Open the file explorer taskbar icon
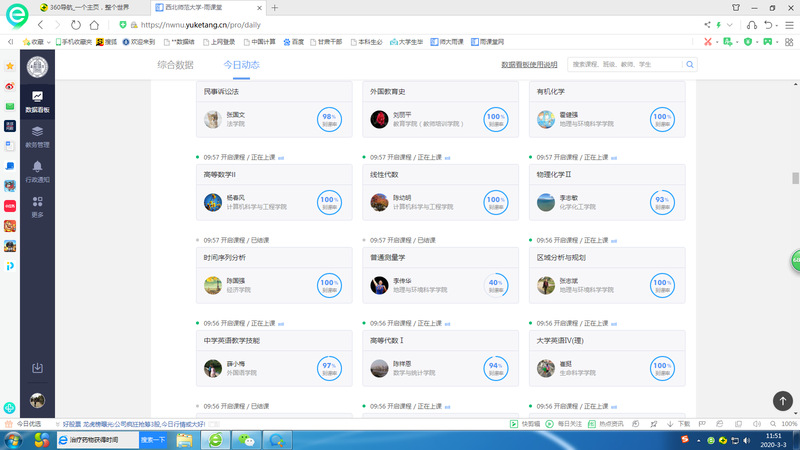Viewport: 800px width, 450px height. click(x=185, y=440)
